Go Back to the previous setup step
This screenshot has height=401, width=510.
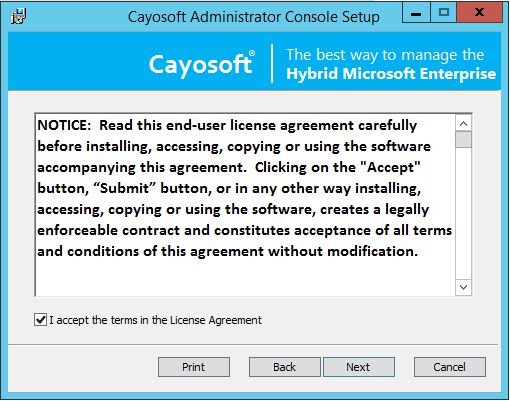[x=285, y=367]
